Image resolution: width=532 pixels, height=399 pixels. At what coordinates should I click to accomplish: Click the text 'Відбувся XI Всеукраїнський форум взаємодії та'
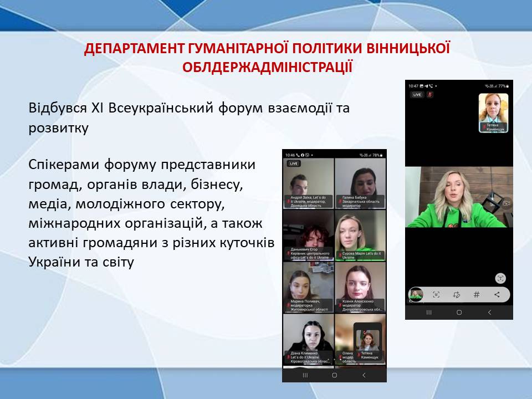tap(189, 108)
